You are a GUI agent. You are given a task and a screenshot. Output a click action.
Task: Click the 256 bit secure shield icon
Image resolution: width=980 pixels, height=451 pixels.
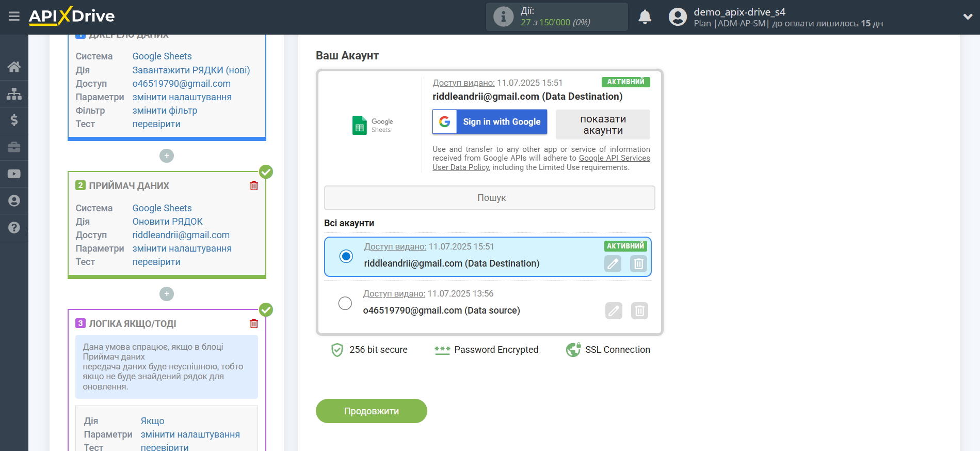tap(337, 350)
